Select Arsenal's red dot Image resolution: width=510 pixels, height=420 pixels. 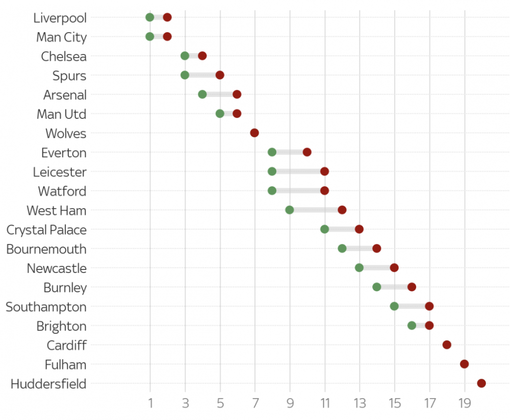[237, 94]
